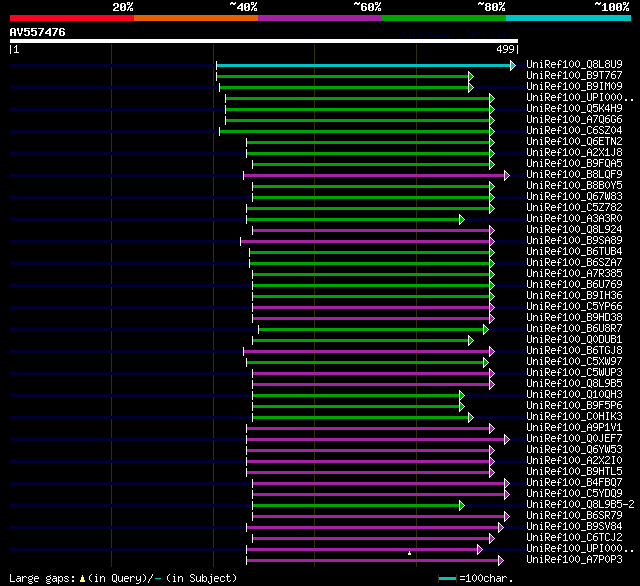Click the white AV557476 query sequence bar
Image resolution: width=640 pixels, height=586 pixels.
click(264, 41)
